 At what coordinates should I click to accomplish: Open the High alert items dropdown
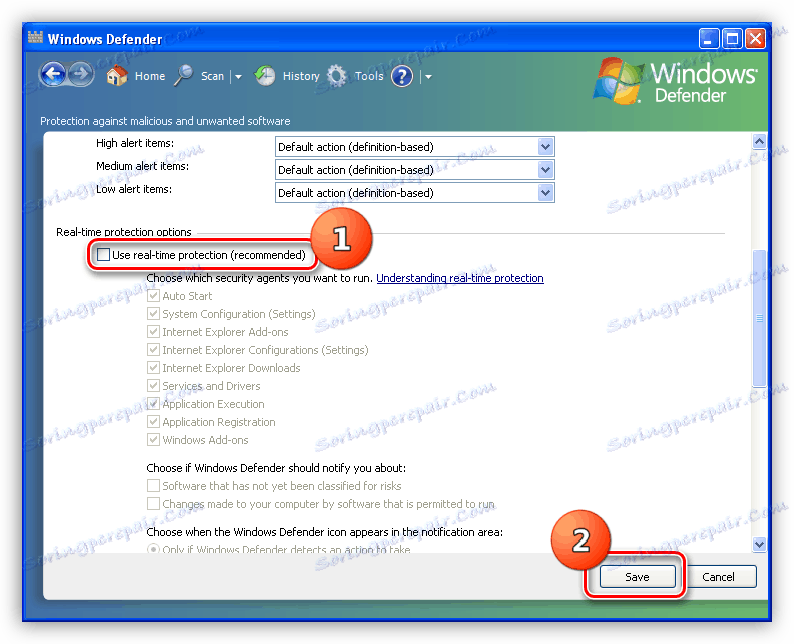coord(415,147)
